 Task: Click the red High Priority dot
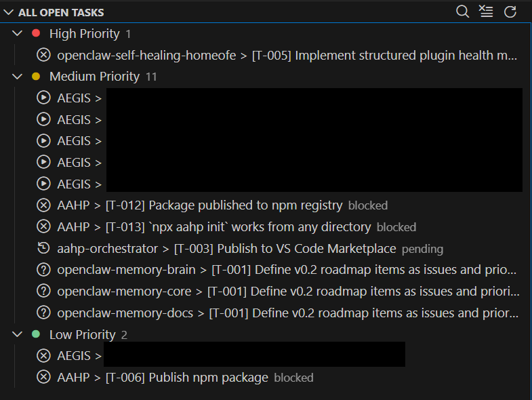pyautogui.click(x=36, y=33)
